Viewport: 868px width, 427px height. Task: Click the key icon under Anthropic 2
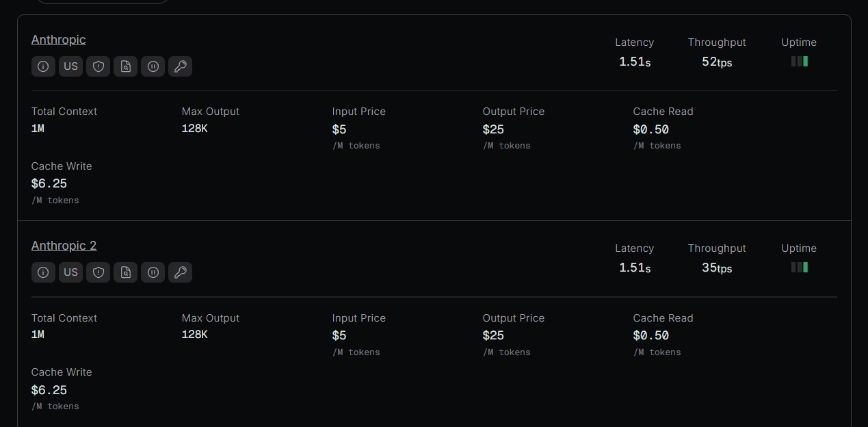click(x=180, y=272)
